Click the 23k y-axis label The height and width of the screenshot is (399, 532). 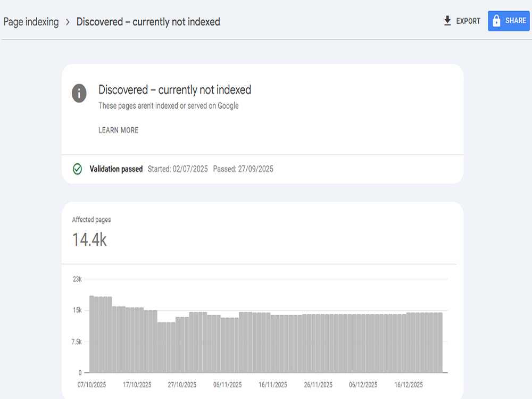click(x=77, y=279)
